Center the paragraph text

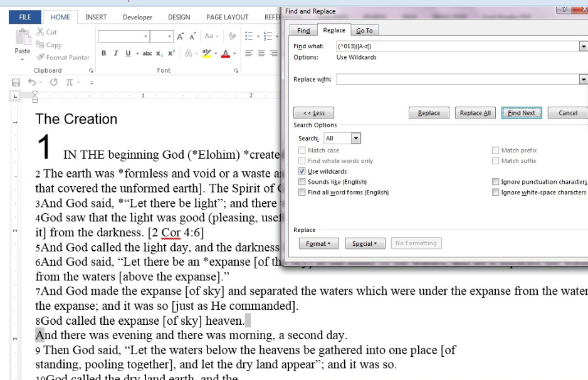261,53
